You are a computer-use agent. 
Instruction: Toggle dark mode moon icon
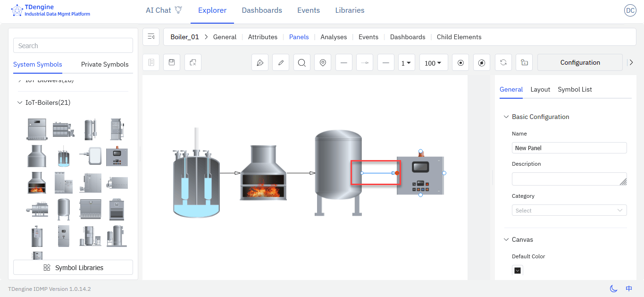[613, 289]
